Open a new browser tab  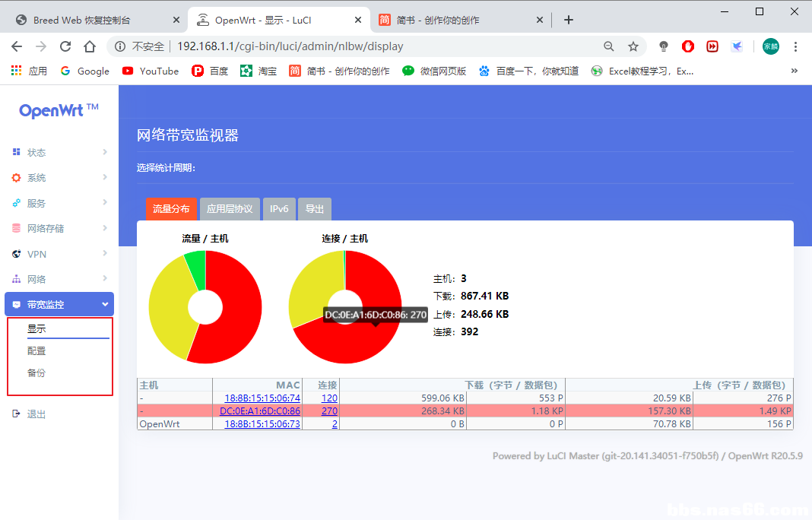568,20
